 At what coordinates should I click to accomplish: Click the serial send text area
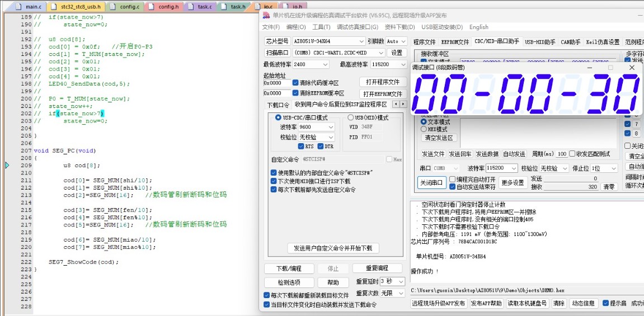tap(538, 133)
